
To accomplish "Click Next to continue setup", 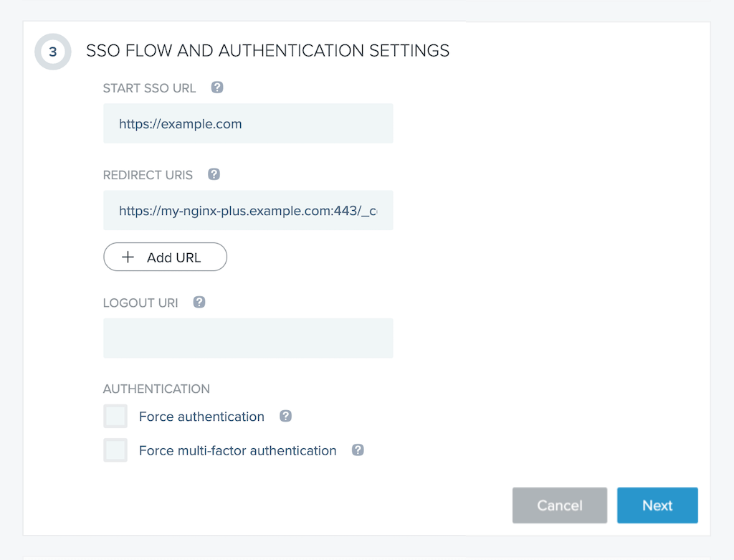I will click(657, 506).
